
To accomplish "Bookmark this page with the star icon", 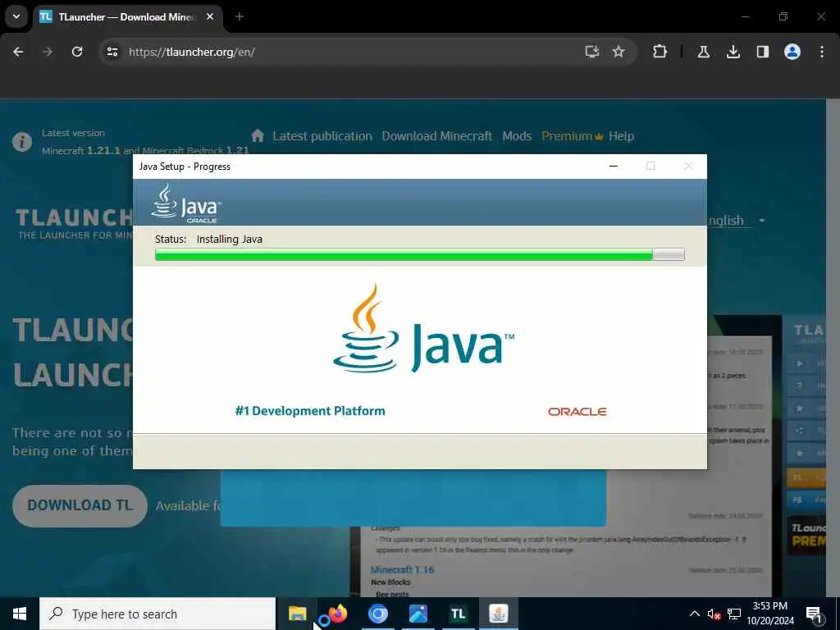I will tap(619, 52).
